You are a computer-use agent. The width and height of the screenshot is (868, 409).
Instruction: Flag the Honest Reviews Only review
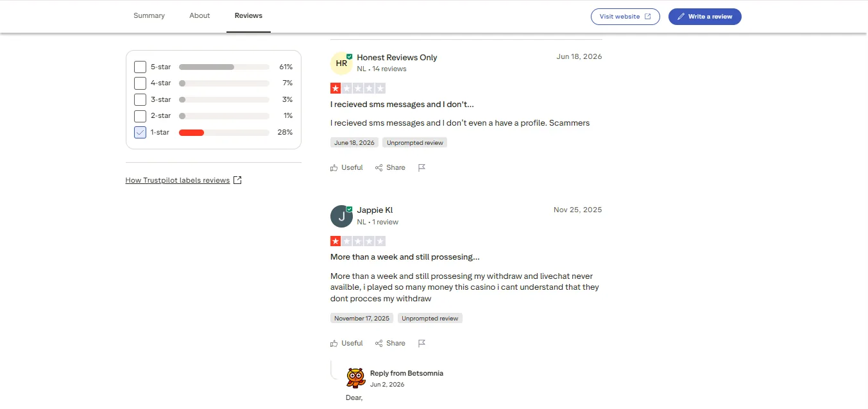(421, 167)
